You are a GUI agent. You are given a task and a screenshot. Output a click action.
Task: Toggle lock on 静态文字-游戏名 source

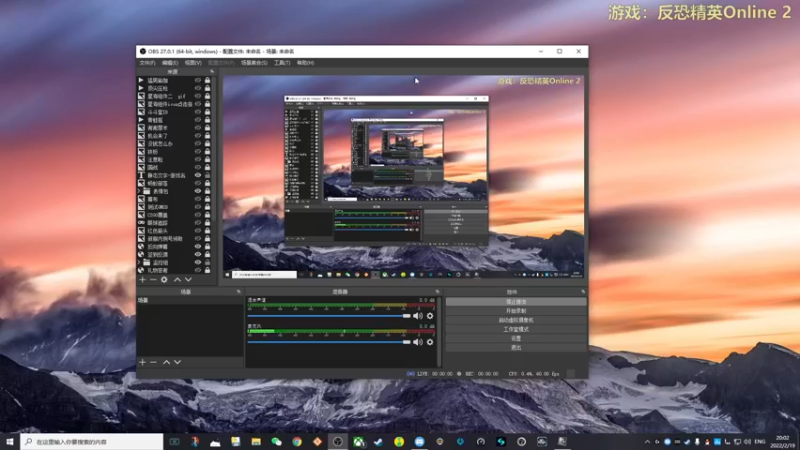[x=208, y=175]
